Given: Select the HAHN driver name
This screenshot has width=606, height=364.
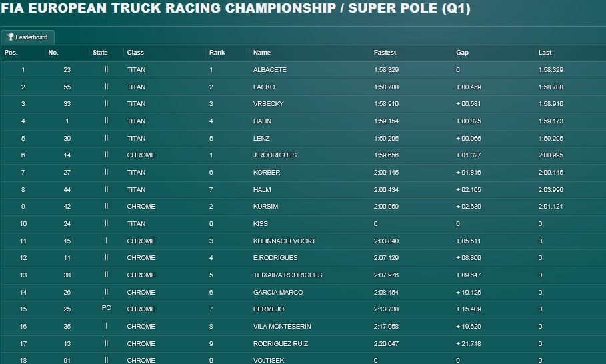Looking at the screenshot, I should tap(262, 121).
